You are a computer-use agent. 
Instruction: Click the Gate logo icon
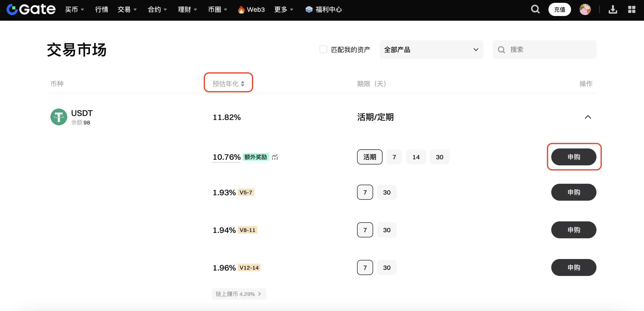[x=12, y=9]
